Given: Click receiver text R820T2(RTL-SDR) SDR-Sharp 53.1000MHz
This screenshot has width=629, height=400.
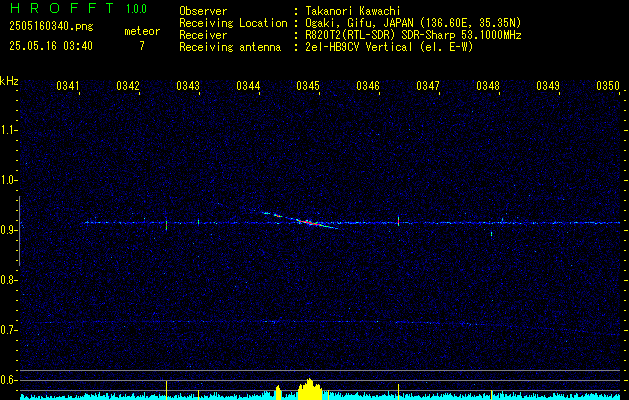Looking at the screenshot, I should (413, 35).
